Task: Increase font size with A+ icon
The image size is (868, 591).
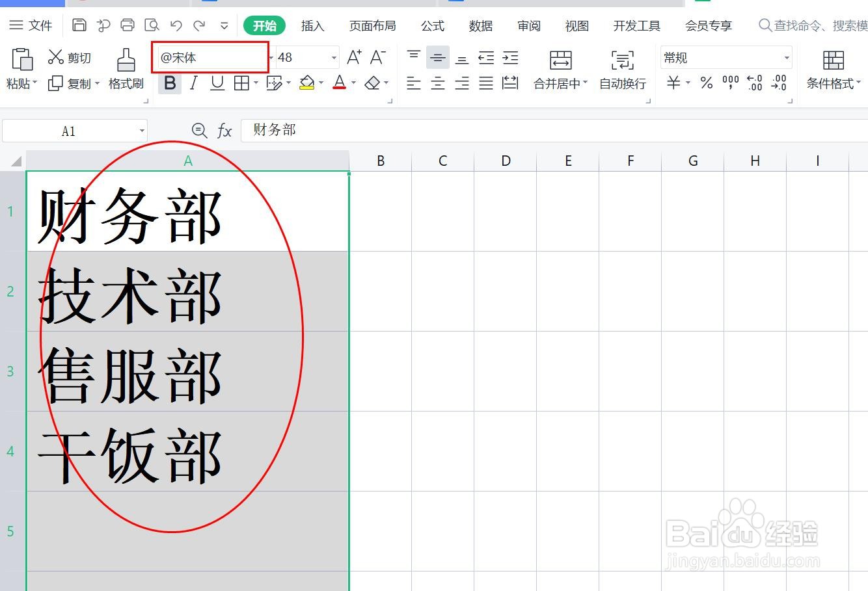Action: 354,57
